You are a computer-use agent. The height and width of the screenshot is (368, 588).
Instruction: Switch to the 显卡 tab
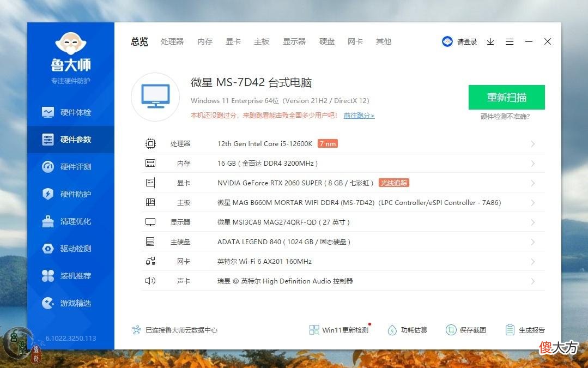(233, 41)
